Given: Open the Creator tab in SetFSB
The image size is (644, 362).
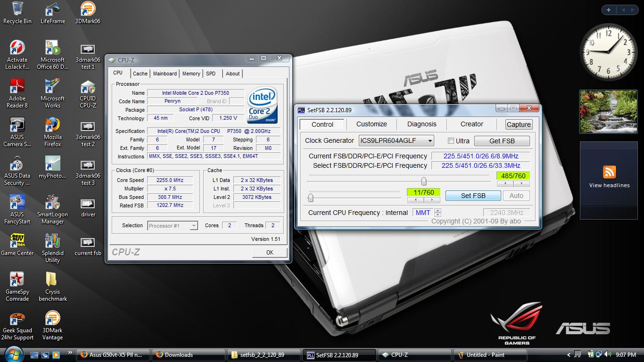Looking at the screenshot, I should click(472, 124).
